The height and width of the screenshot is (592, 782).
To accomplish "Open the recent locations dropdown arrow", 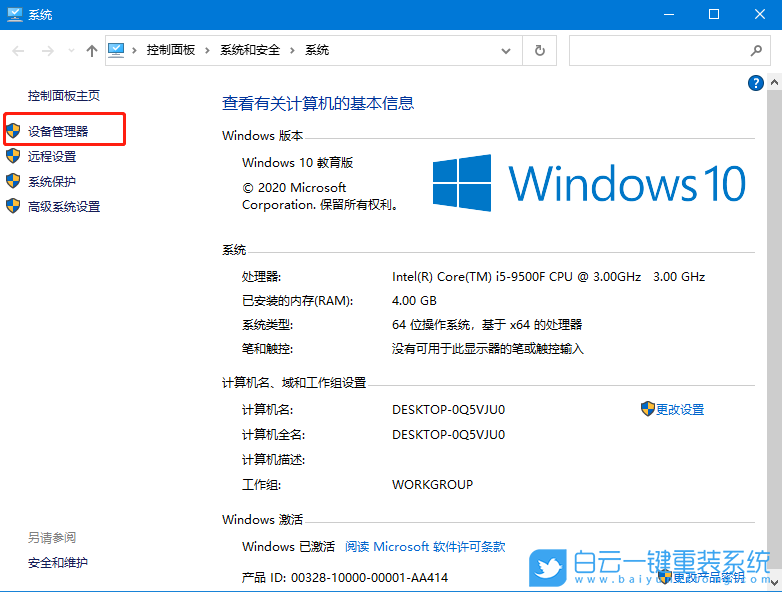I will tap(71, 50).
